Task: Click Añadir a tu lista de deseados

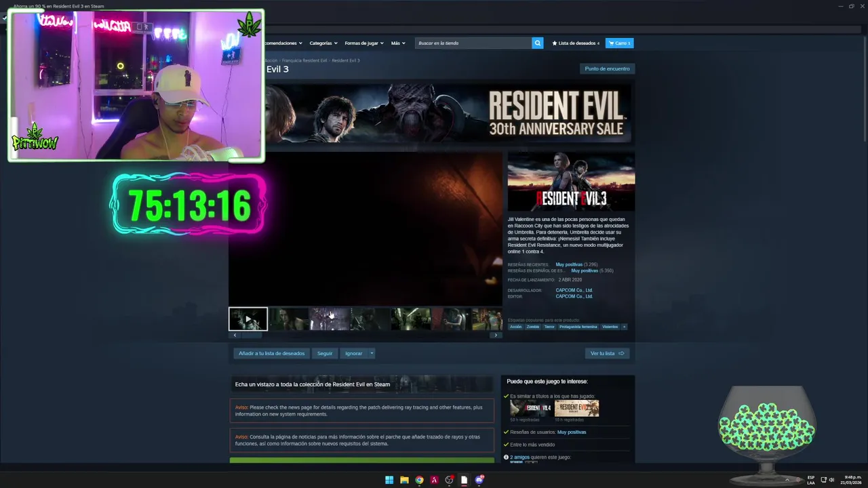Action: pyautogui.click(x=271, y=353)
